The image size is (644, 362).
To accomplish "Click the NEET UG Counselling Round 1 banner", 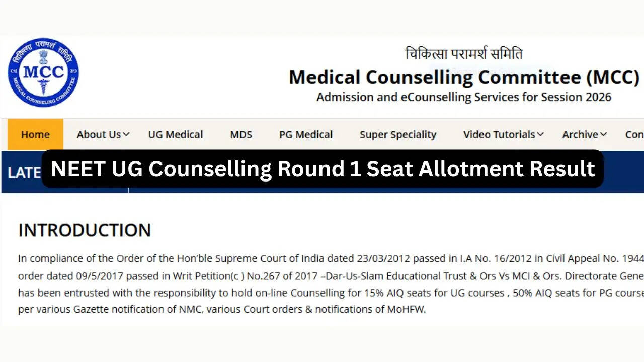I will click(x=323, y=169).
